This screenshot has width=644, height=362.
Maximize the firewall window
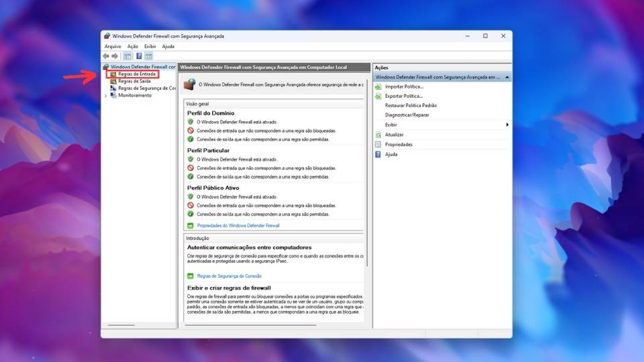486,36
